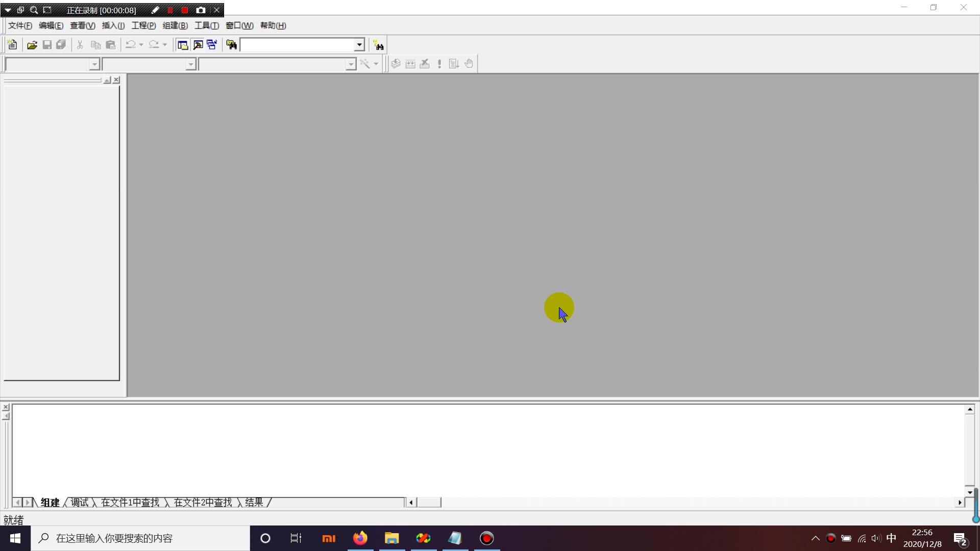Screen dimensions: 980x551
Task: Show hidden system tray icons chevron
Action: (x=815, y=538)
